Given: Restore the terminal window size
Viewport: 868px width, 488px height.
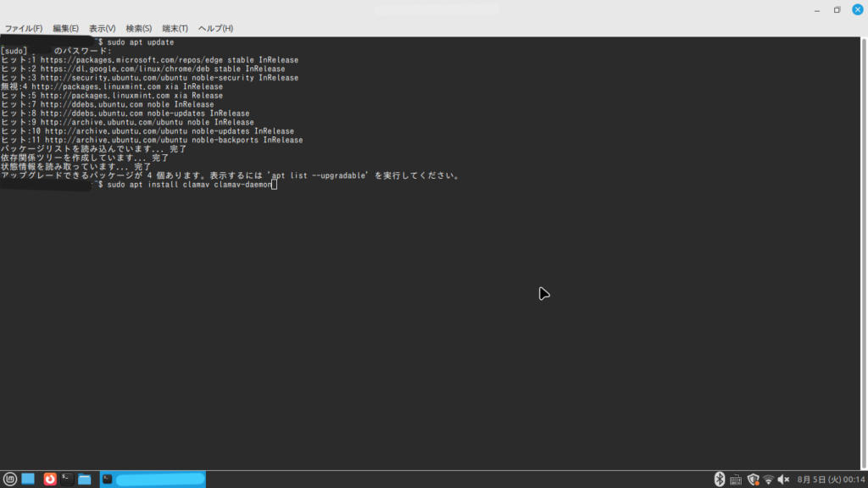Looking at the screenshot, I should tap(837, 10).
